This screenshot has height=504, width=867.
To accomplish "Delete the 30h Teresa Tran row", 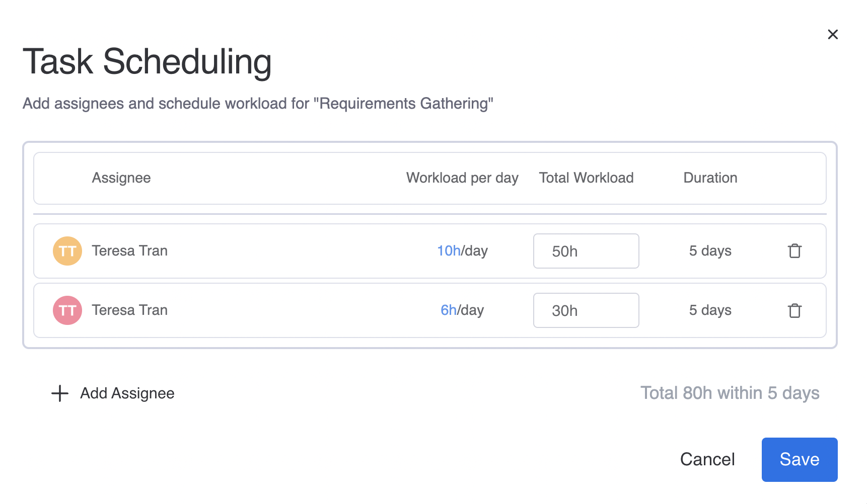I will (x=794, y=310).
